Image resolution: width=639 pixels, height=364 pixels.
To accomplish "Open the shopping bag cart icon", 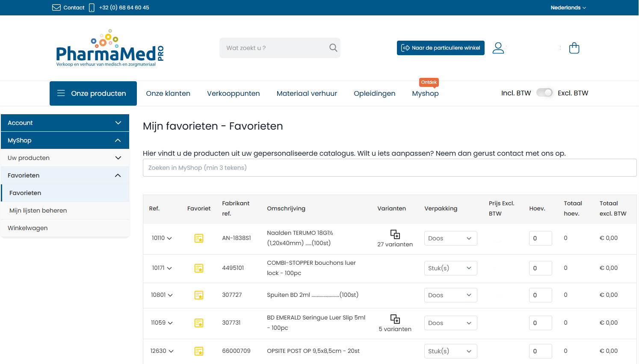I will (574, 48).
